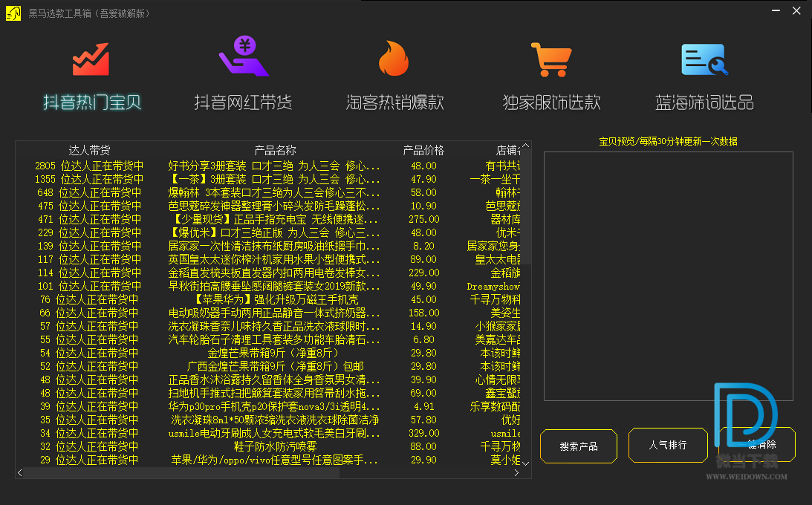This screenshot has width=812, height=505.
Task: Select the 扫地机手推式扫把 row
Action: (x=267, y=394)
